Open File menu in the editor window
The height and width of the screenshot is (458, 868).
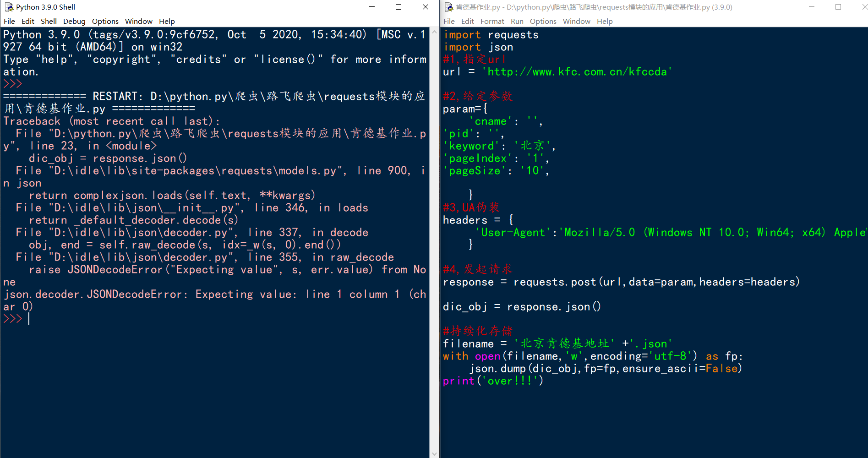(x=449, y=21)
